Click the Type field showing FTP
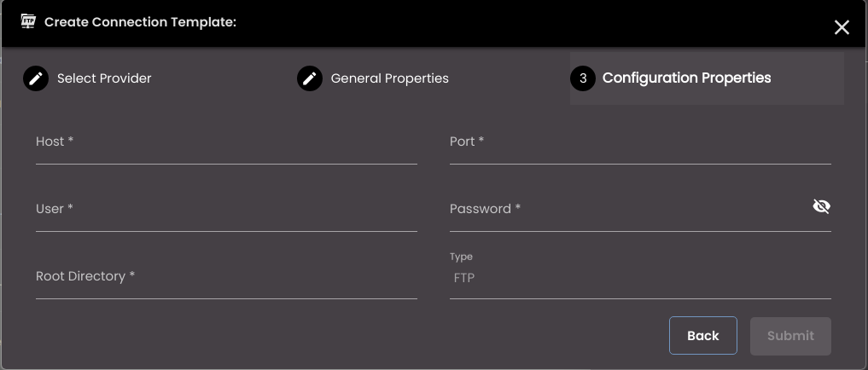The width and height of the screenshot is (868, 370). coord(640,278)
